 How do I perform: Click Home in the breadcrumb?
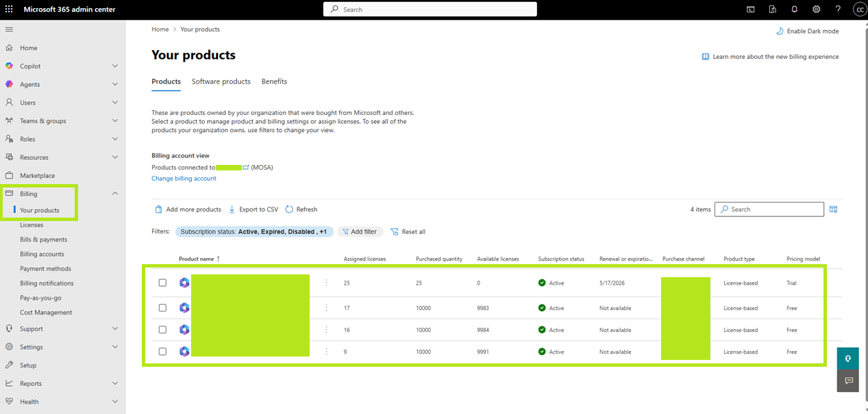tap(160, 29)
